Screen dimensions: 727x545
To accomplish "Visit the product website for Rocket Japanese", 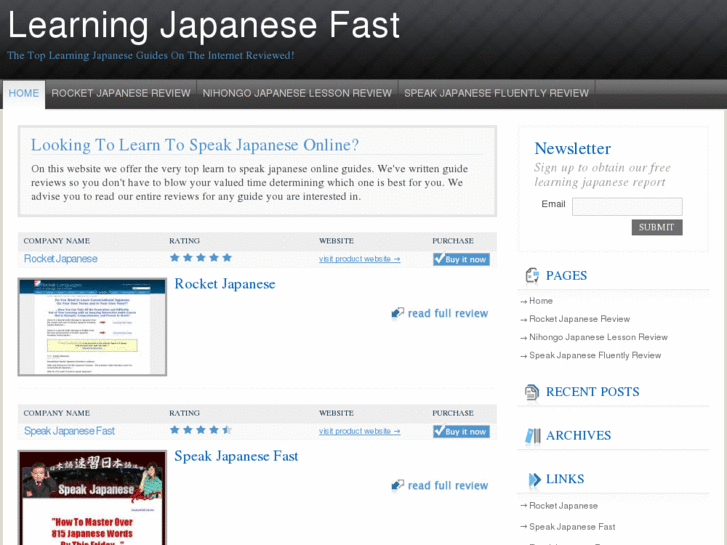I will (x=359, y=259).
